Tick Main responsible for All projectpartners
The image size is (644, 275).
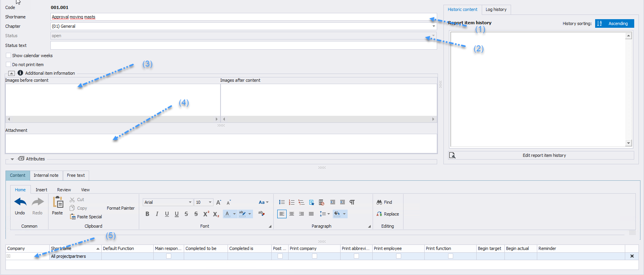tap(169, 256)
